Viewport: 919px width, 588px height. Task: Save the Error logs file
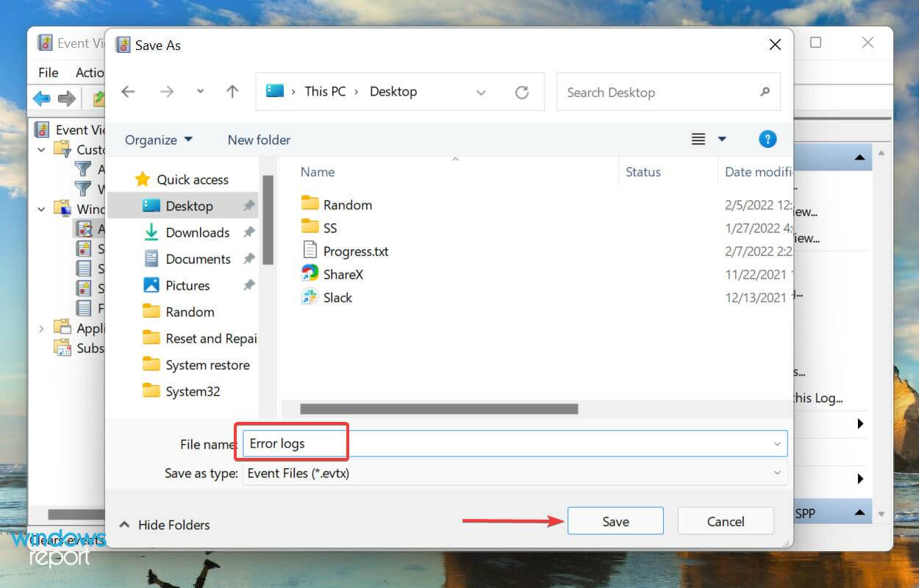tap(615, 520)
